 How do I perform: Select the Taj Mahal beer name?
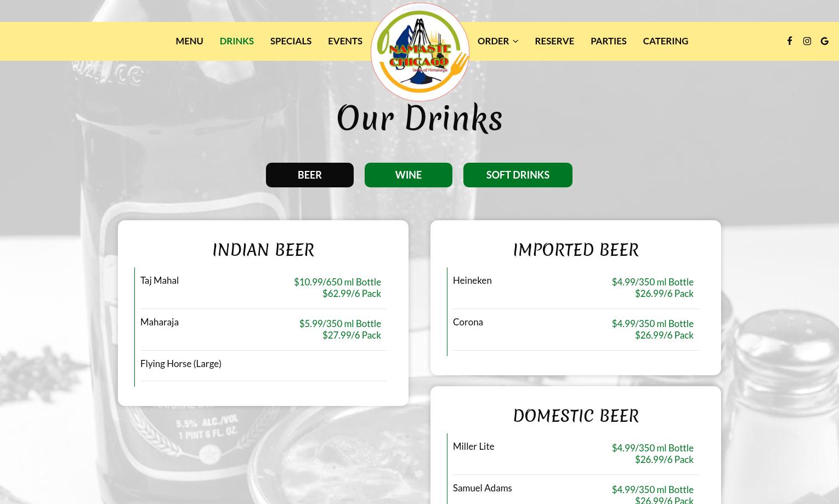160,280
